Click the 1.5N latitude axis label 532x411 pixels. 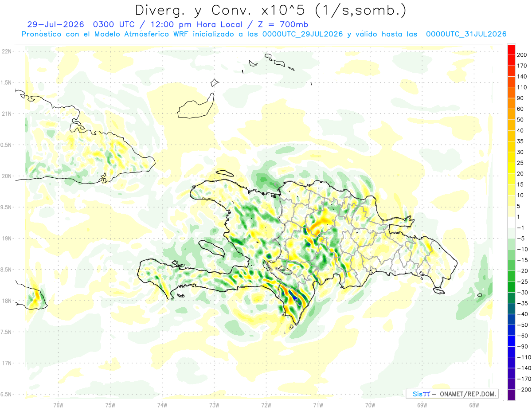pos(7,82)
